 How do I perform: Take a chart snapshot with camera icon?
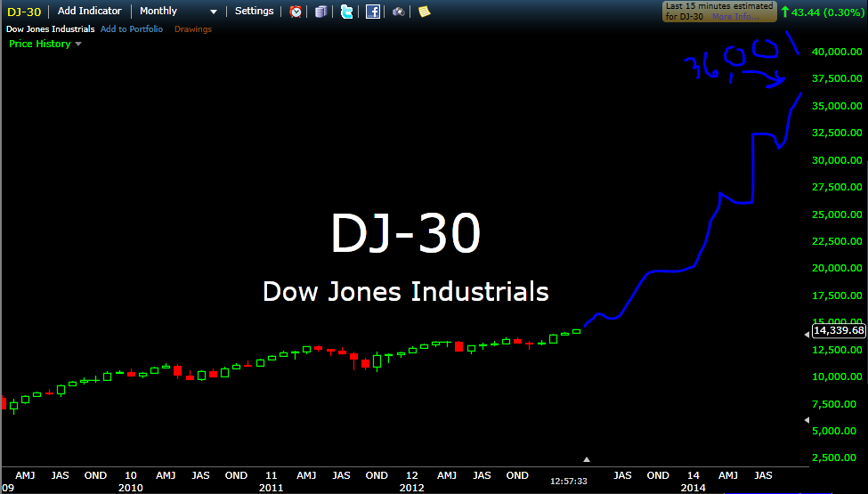(x=398, y=12)
